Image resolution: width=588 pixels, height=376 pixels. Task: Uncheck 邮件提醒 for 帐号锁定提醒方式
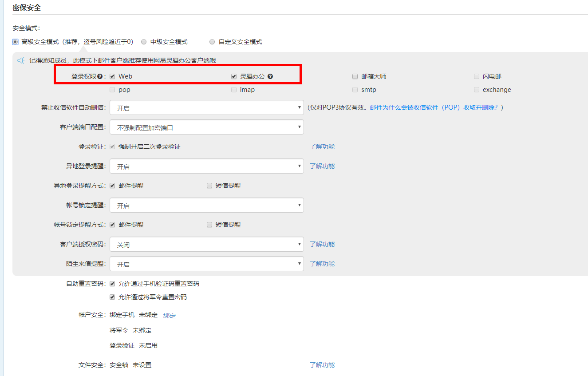pyautogui.click(x=112, y=225)
